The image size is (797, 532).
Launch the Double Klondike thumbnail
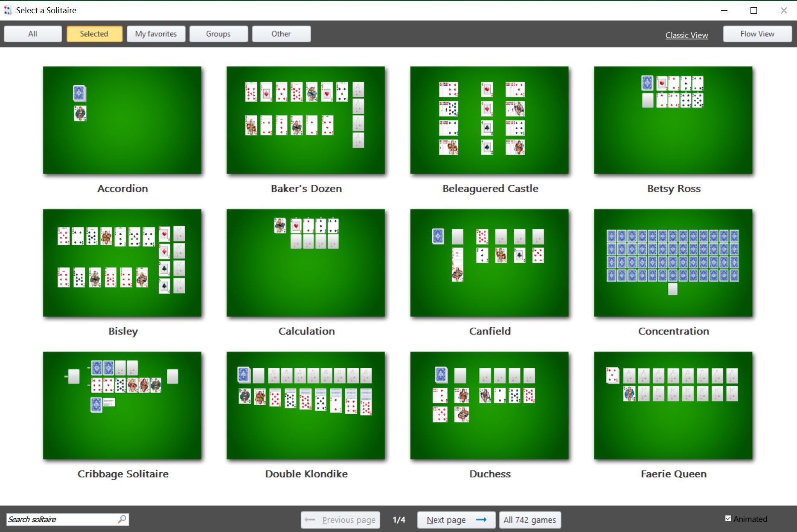pos(305,405)
